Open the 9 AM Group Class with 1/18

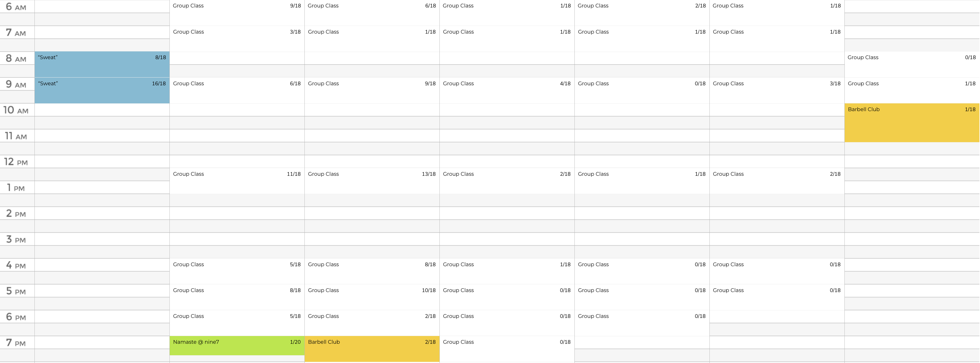912,90
